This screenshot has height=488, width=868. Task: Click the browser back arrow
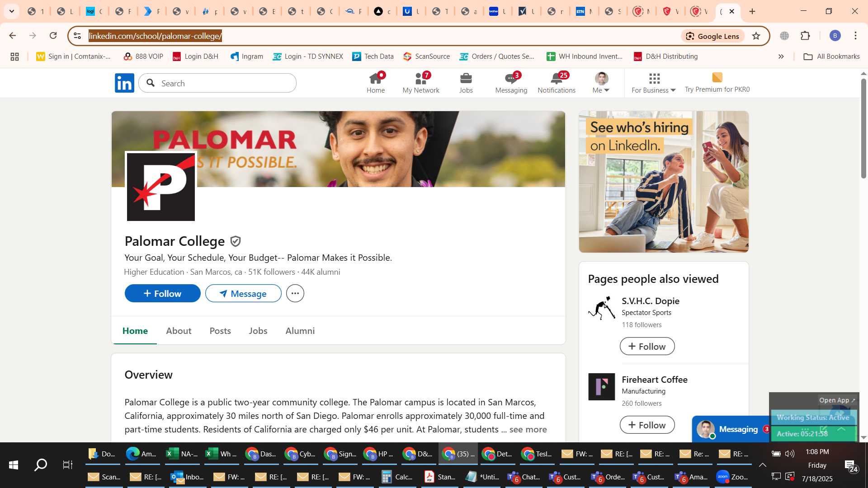coord(12,36)
